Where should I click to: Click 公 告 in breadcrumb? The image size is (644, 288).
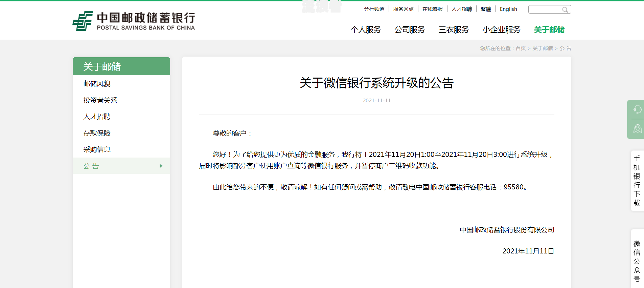click(x=565, y=48)
